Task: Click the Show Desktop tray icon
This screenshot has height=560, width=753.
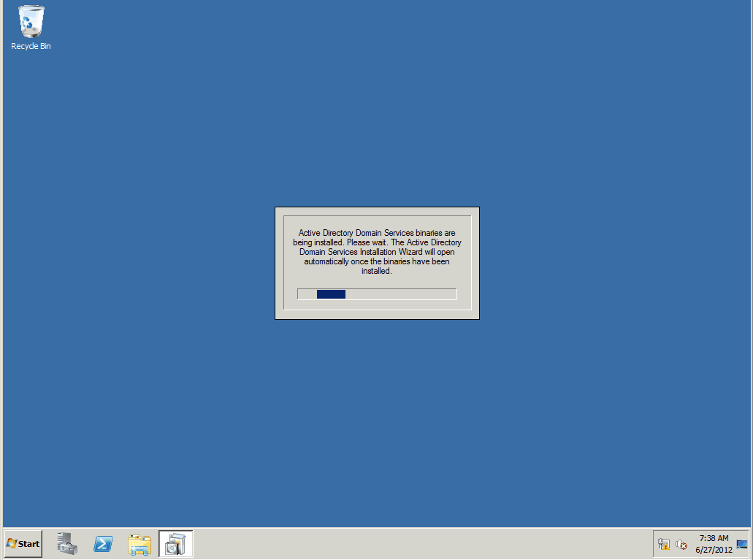Action: pyautogui.click(x=742, y=544)
